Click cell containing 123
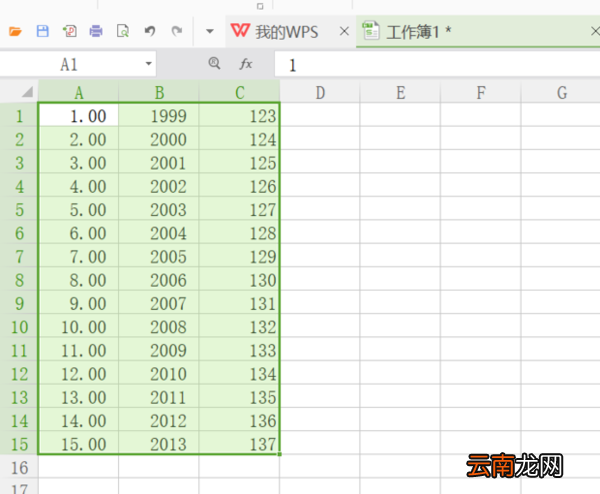The width and height of the screenshot is (600, 494). point(239,116)
